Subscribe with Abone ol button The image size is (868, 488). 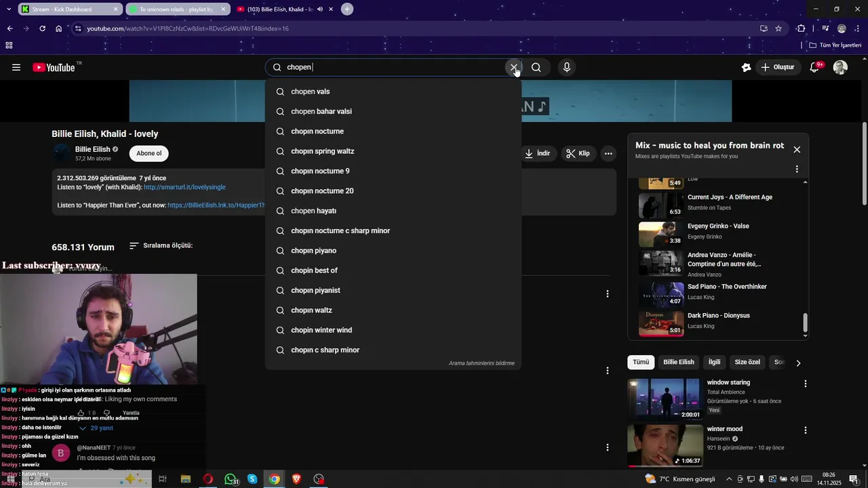pyautogui.click(x=149, y=153)
